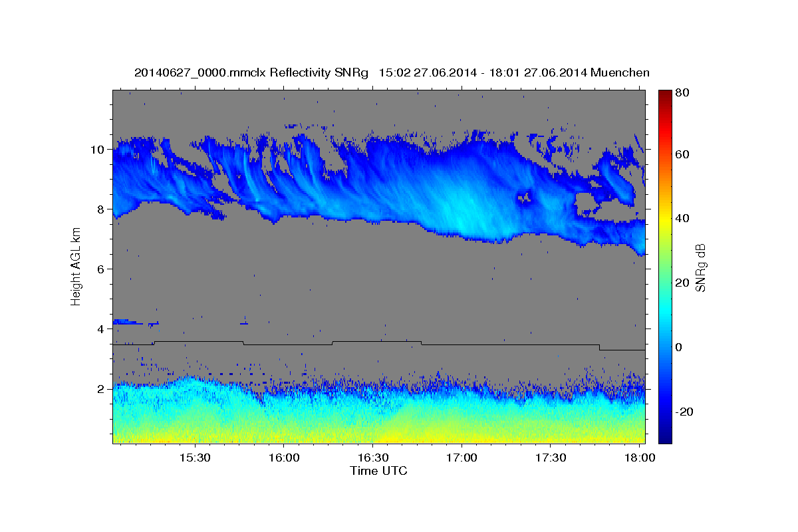This screenshot has height=532, width=798.
Task: Click the 17:30 time tick label
Action: pos(551,458)
